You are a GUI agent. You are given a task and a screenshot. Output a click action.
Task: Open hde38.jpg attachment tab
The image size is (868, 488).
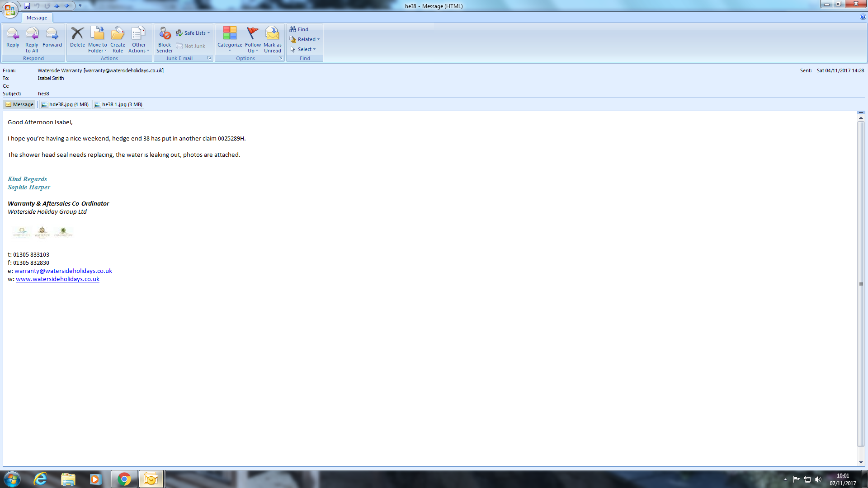pos(65,104)
